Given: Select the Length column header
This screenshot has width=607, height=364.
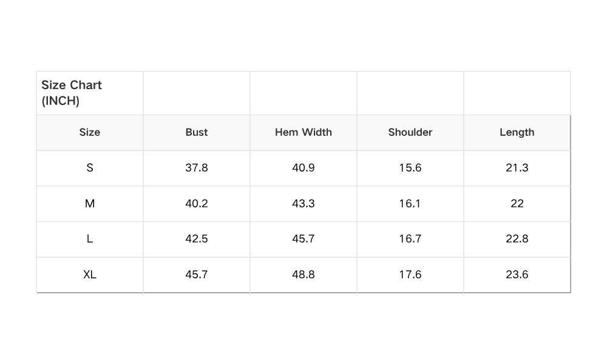Looking at the screenshot, I should 517,132.
